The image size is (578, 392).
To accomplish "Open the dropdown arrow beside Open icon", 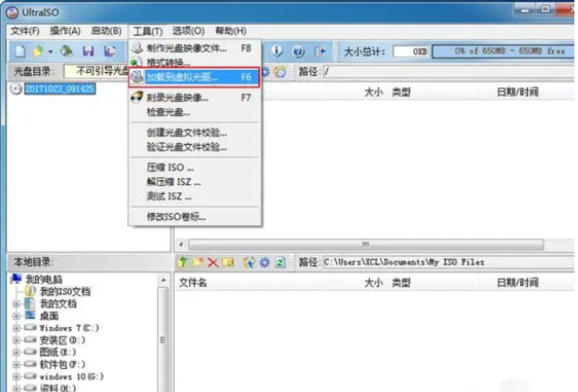I will click(50, 52).
